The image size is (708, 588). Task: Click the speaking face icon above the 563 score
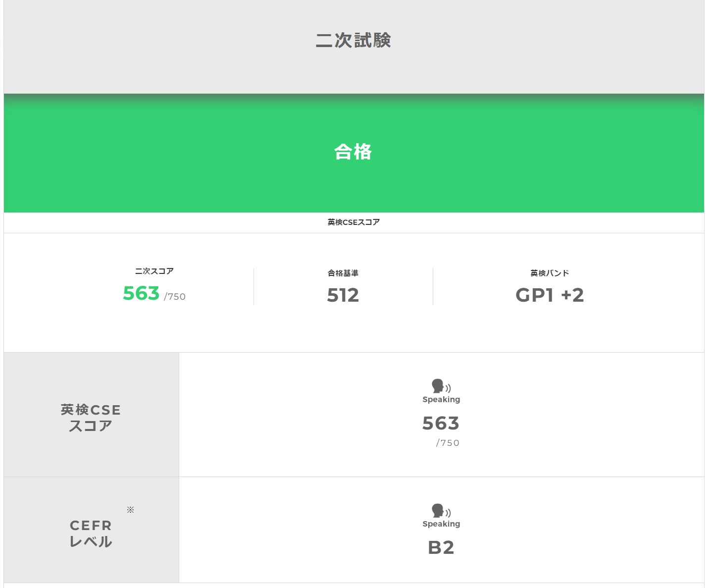point(437,385)
